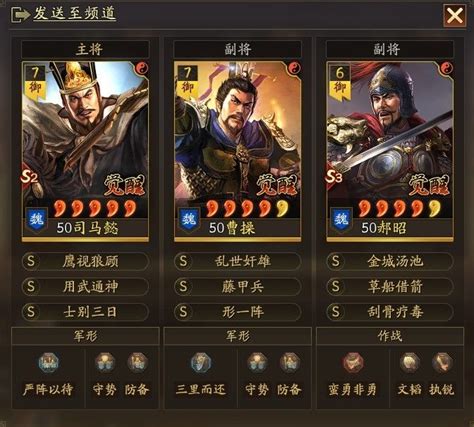Select the 藤甲兵 skill slot

[237, 287]
